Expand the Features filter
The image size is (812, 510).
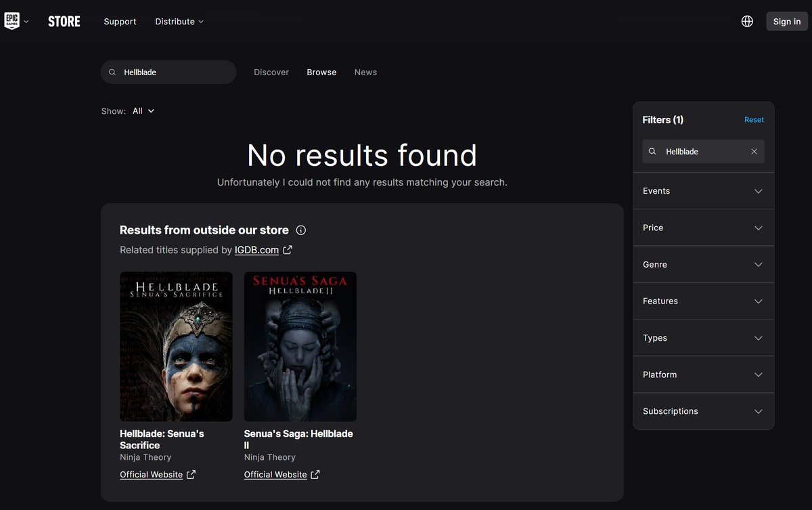pos(703,301)
